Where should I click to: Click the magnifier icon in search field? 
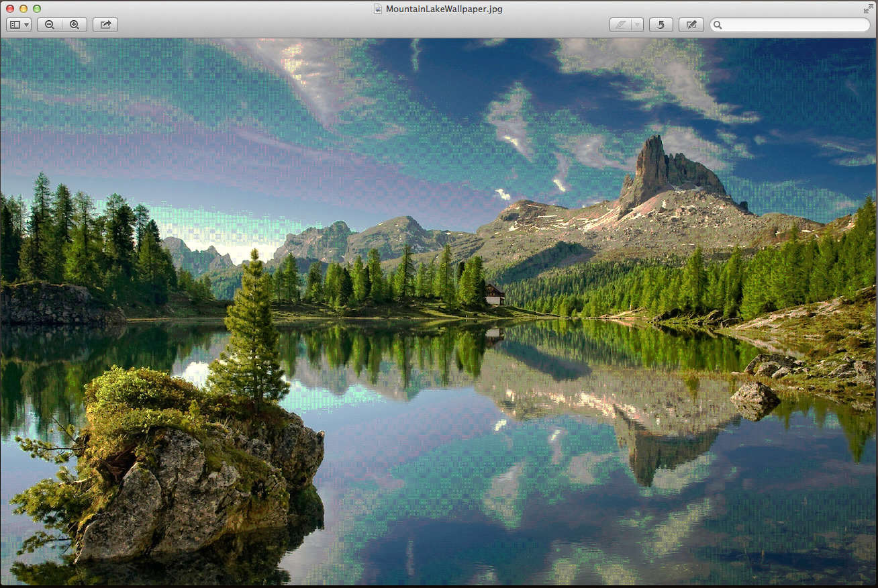point(718,25)
